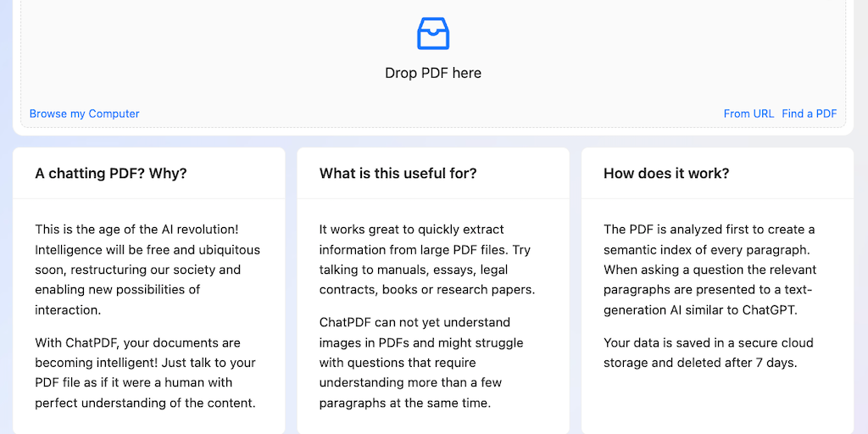Screen dimensions: 868x434
Task: Open the Browse my Computer link
Action: 85,114
